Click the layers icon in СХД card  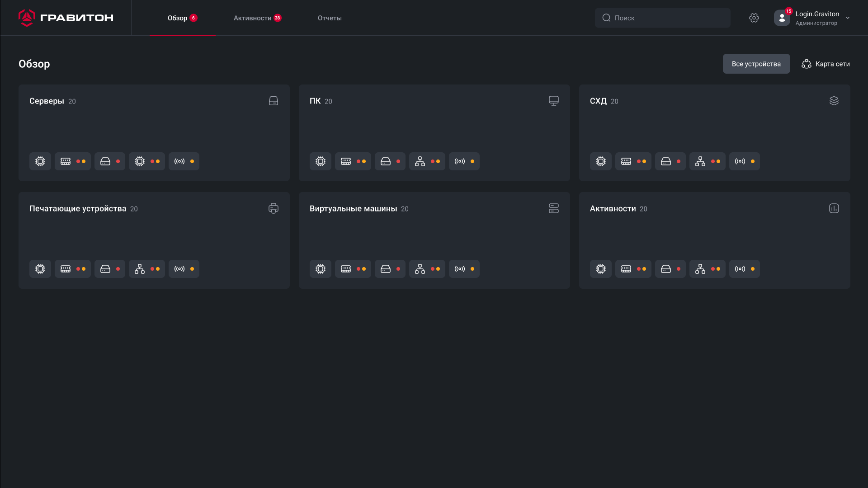click(834, 101)
